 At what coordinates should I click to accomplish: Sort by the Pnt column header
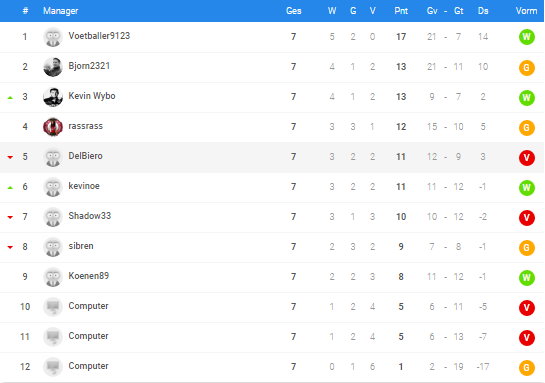401,11
